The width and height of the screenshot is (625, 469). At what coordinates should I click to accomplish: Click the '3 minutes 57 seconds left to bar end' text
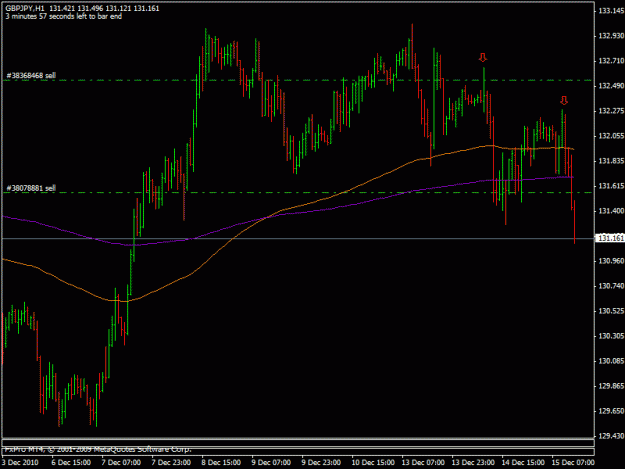point(64,16)
